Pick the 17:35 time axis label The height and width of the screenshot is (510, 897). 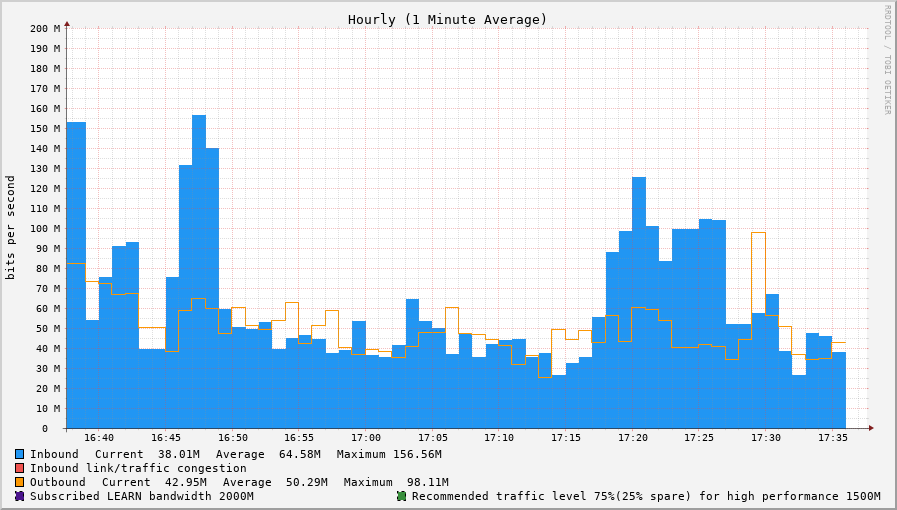tap(832, 438)
